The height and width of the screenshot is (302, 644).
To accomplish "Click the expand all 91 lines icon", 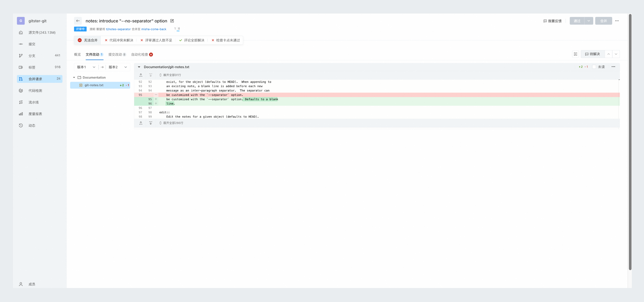I will pyautogui.click(x=160, y=75).
